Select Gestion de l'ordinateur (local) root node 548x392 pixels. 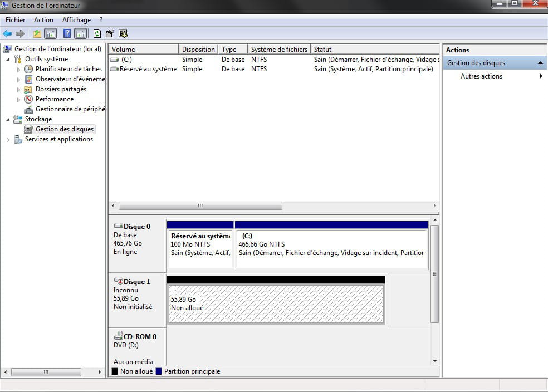[x=58, y=49]
